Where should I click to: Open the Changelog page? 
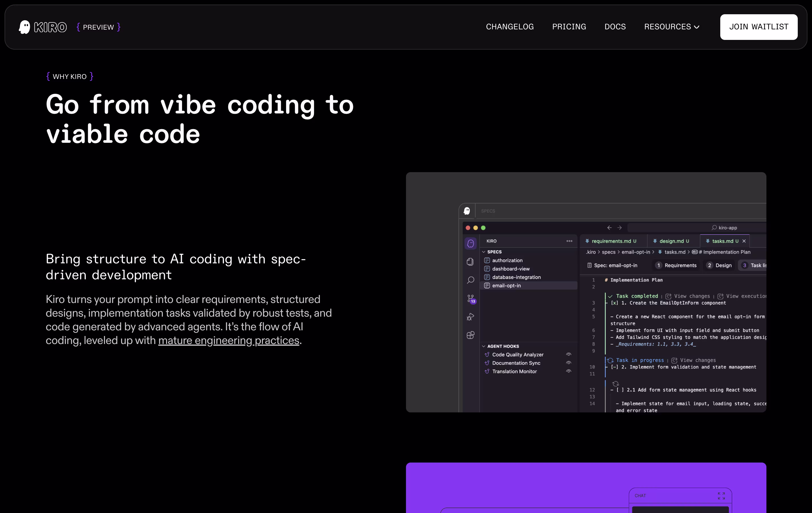(x=509, y=27)
